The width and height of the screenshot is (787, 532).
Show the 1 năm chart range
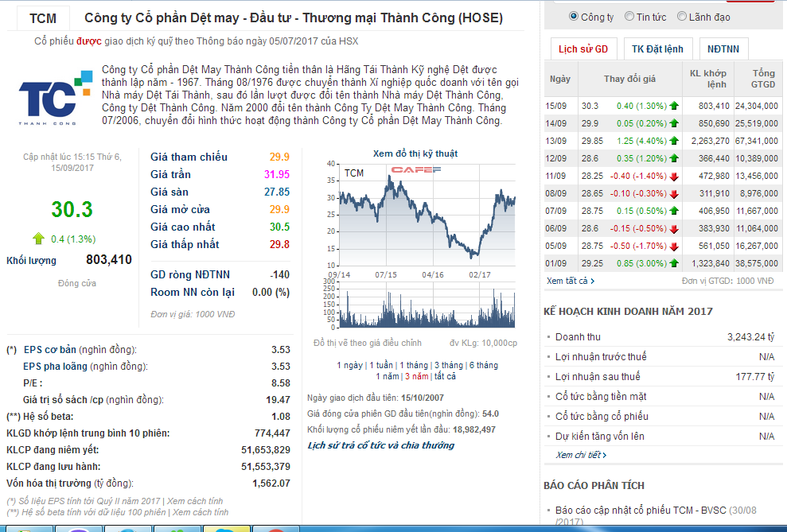[388, 376]
